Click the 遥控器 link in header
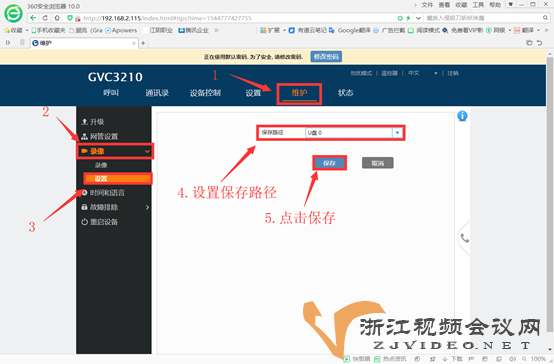This screenshot has width=554, height=364. click(389, 73)
